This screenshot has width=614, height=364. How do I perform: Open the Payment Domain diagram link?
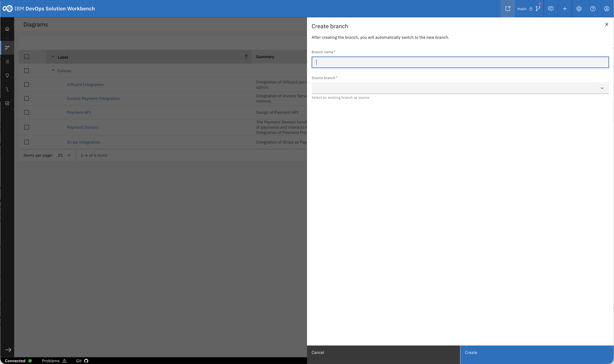coord(83,127)
